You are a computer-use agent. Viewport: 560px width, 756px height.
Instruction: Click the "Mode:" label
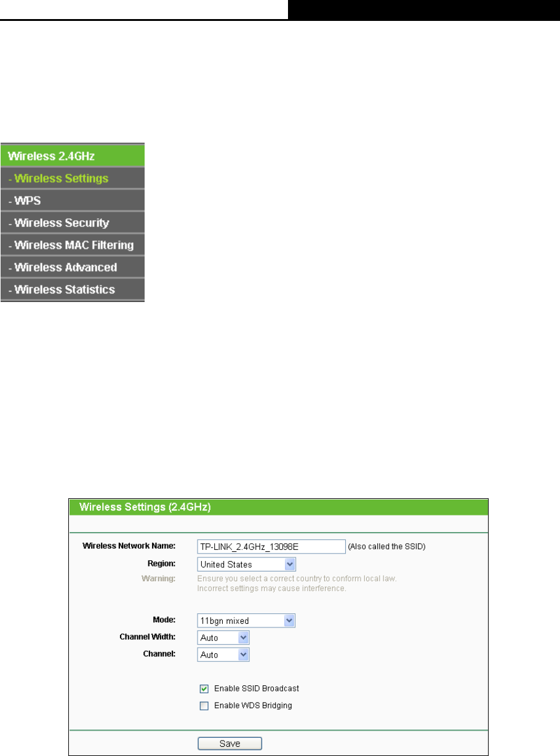(x=164, y=620)
